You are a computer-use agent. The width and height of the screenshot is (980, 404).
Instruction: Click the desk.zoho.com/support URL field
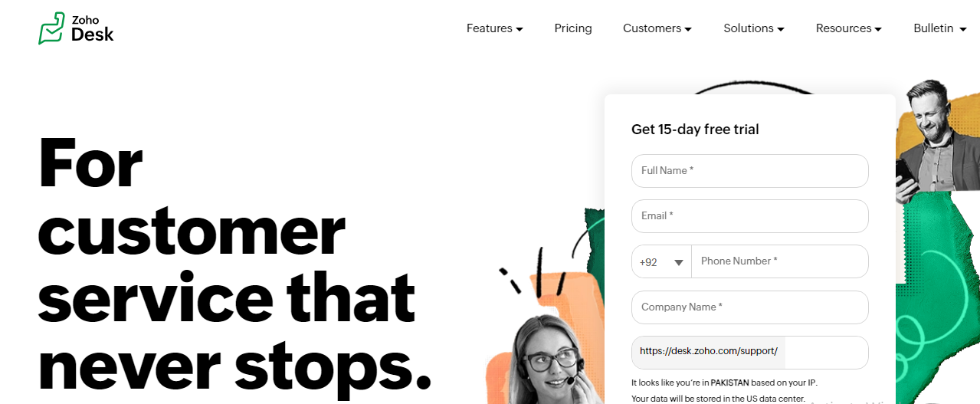click(x=749, y=352)
